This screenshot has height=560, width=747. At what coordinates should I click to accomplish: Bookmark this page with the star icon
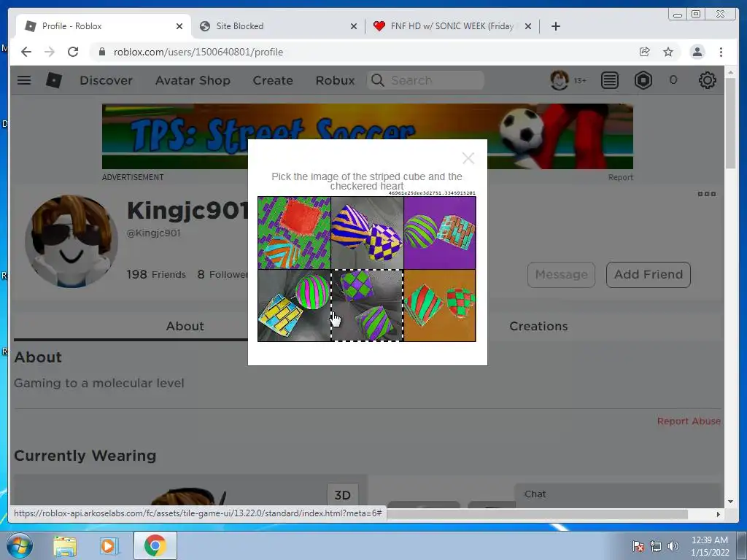(668, 52)
